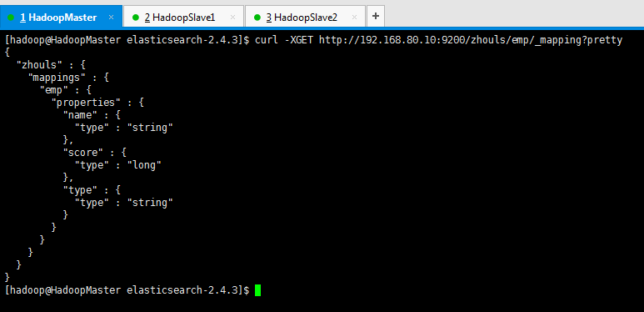Close the HadoopSlave1 tab
644x312 pixels.
pos(233,18)
